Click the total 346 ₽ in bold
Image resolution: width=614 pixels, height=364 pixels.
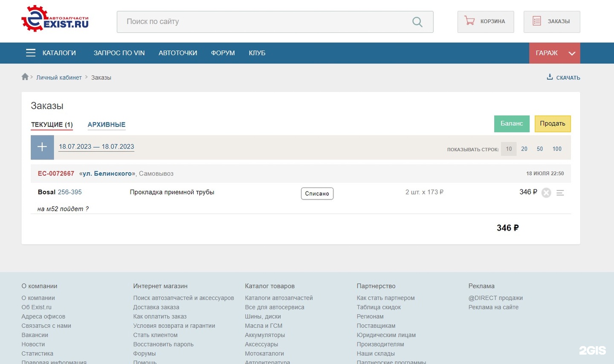[x=508, y=228]
